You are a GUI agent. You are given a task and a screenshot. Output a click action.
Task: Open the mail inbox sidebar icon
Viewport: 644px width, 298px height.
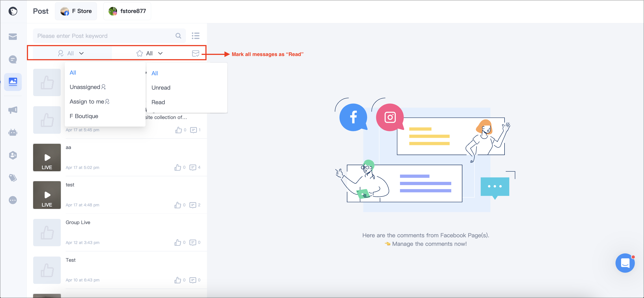[x=13, y=37]
